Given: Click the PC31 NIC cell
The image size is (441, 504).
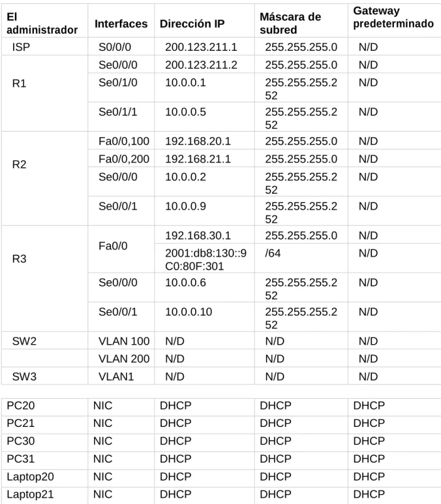Looking at the screenshot, I should (x=121, y=459).
